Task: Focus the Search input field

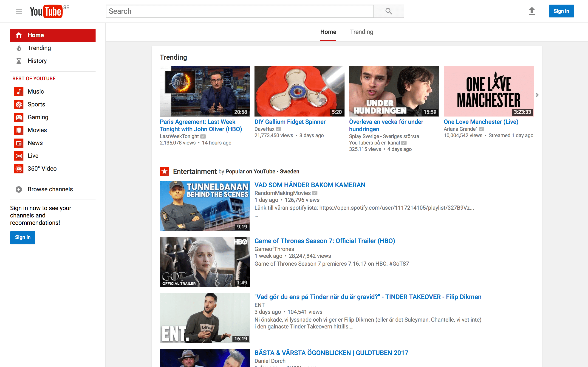Action: pos(239,11)
